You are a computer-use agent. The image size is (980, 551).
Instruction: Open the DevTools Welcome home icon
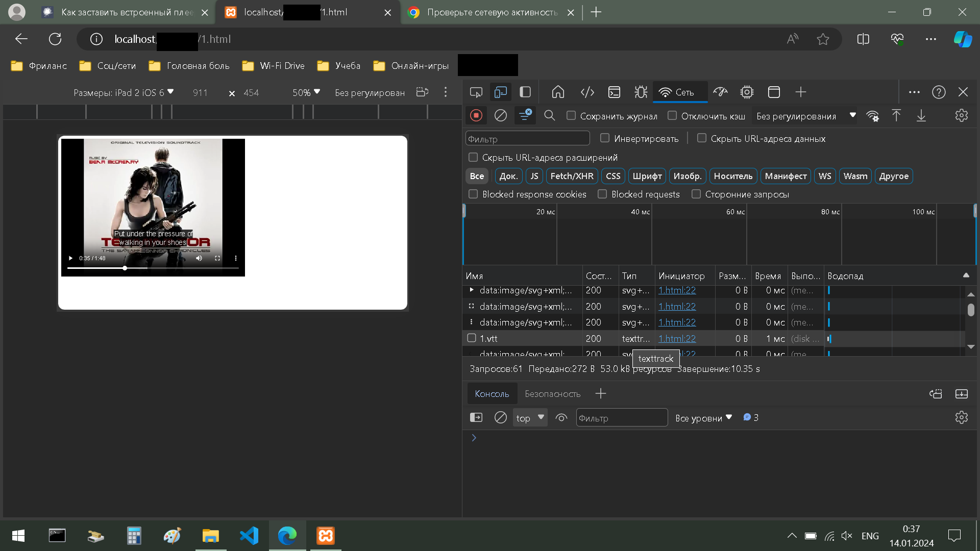pyautogui.click(x=558, y=92)
